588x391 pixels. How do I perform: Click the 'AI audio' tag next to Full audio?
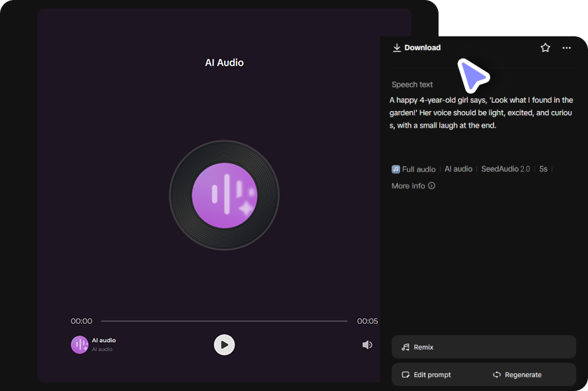(458, 169)
